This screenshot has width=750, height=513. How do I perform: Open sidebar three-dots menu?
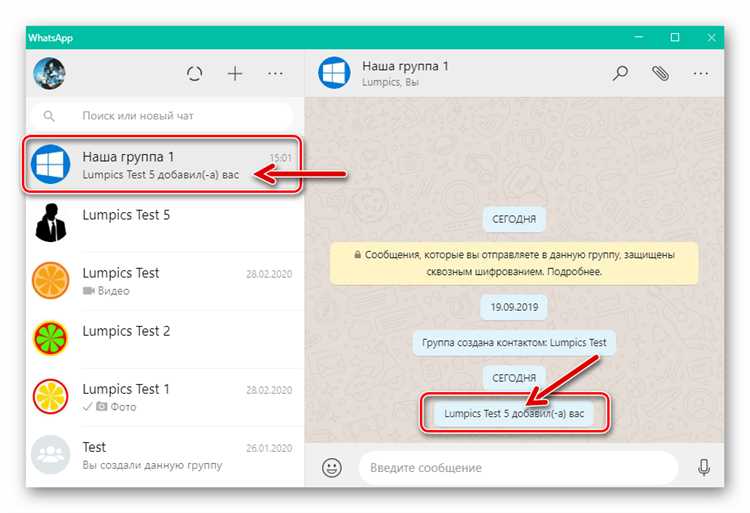[x=275, y=74]
